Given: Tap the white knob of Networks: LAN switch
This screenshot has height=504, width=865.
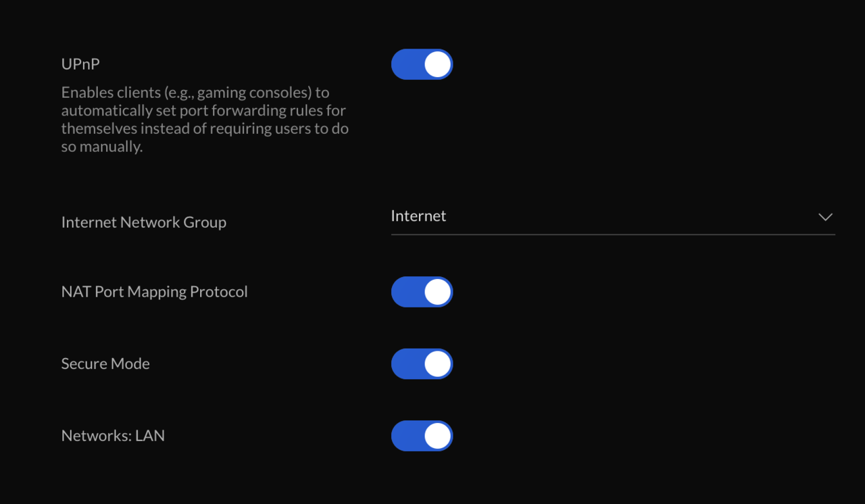Looking at the screenshot, I should click(437, 436).
